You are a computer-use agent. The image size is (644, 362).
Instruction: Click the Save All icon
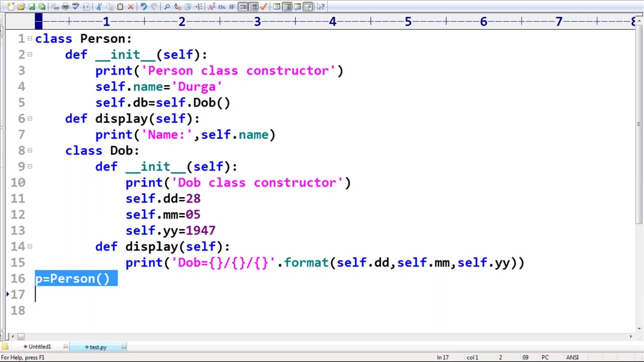[x=41, y=7]
